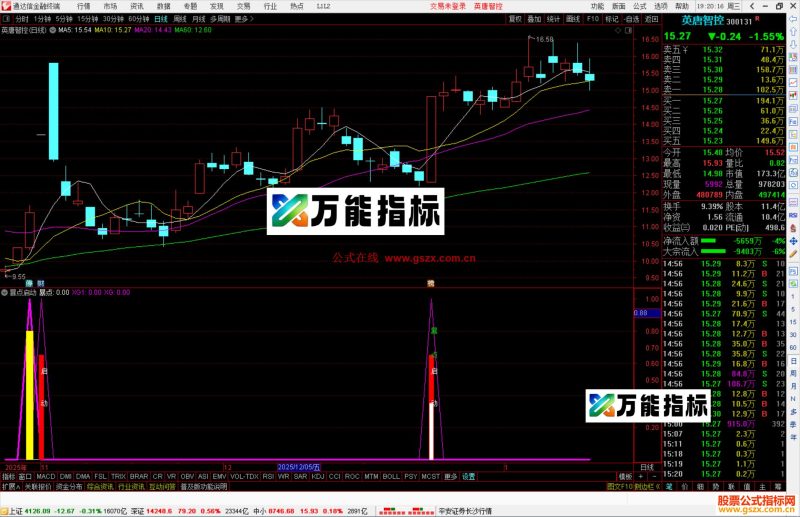Click the orange info marker below the big candle
Screen dimensions: 800x517
(431, 283)
